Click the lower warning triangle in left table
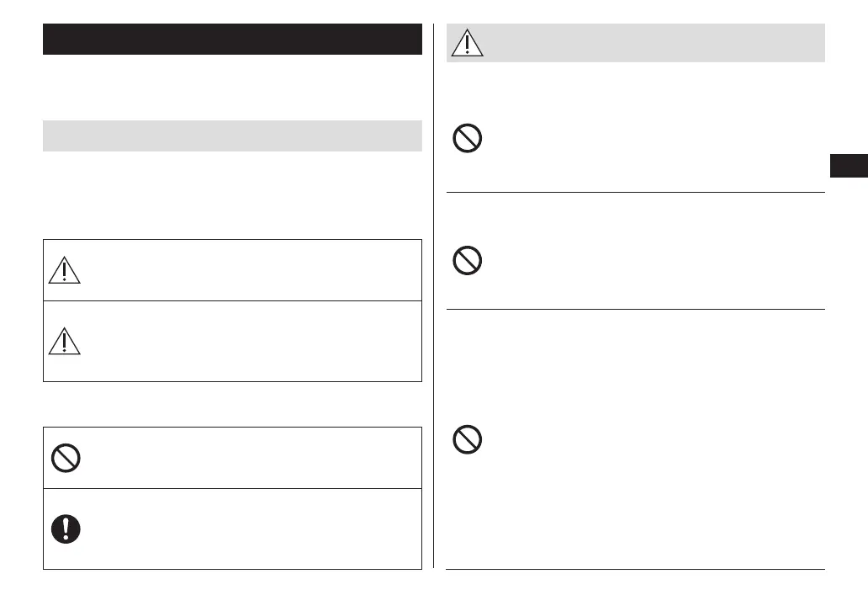Viewport: 868px width, 611px height. tap(64, 341)
